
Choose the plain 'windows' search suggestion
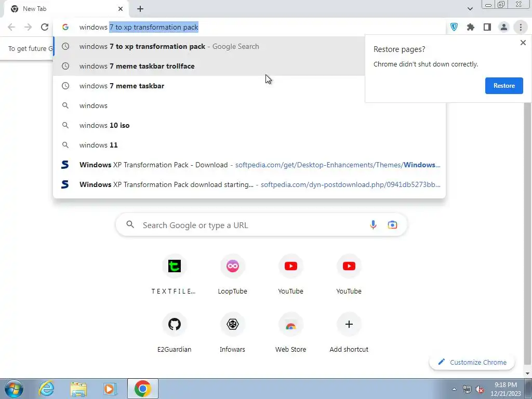pos(249,105)
